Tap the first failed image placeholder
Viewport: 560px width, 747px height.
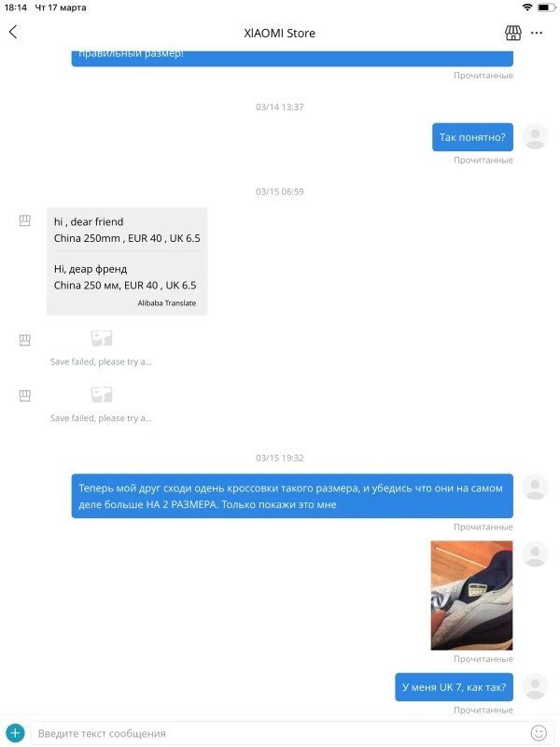point(102,339)
